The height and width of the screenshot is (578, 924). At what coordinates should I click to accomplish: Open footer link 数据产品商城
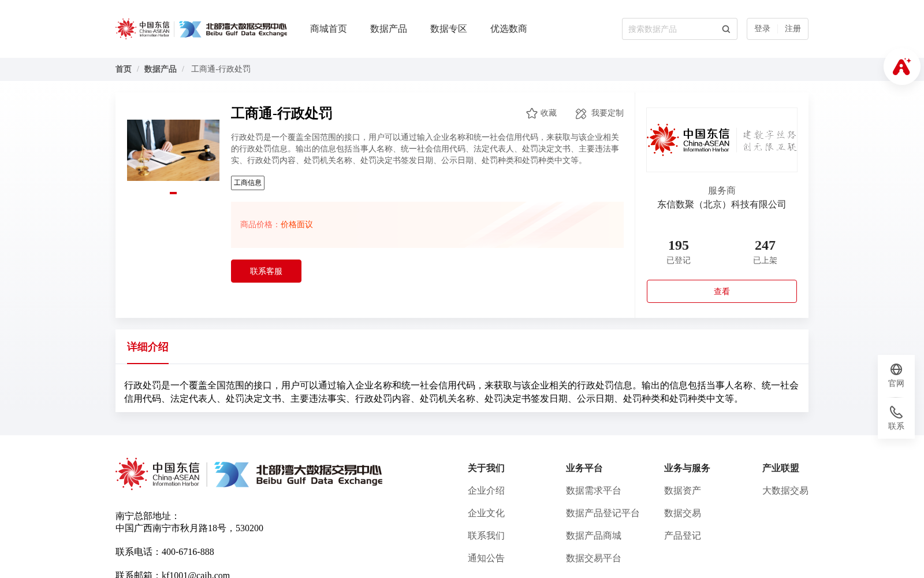(594, 536)
